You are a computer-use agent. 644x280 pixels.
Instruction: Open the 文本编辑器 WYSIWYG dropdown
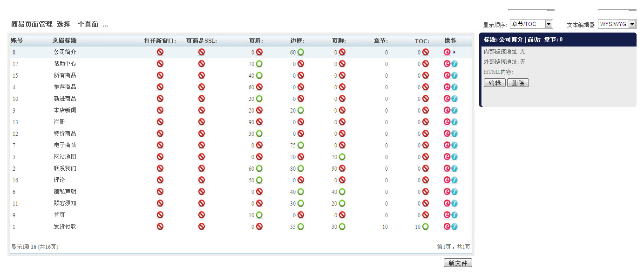pyautogui.click(x=617, y=24)
